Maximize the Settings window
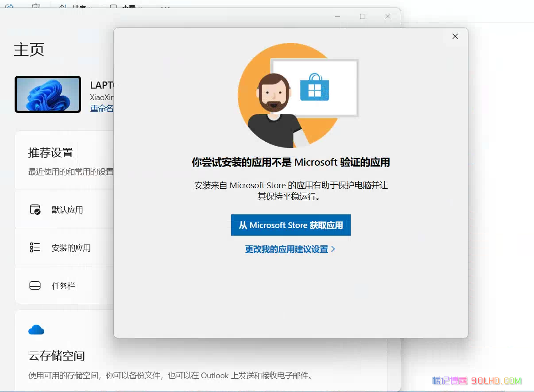 363,16
